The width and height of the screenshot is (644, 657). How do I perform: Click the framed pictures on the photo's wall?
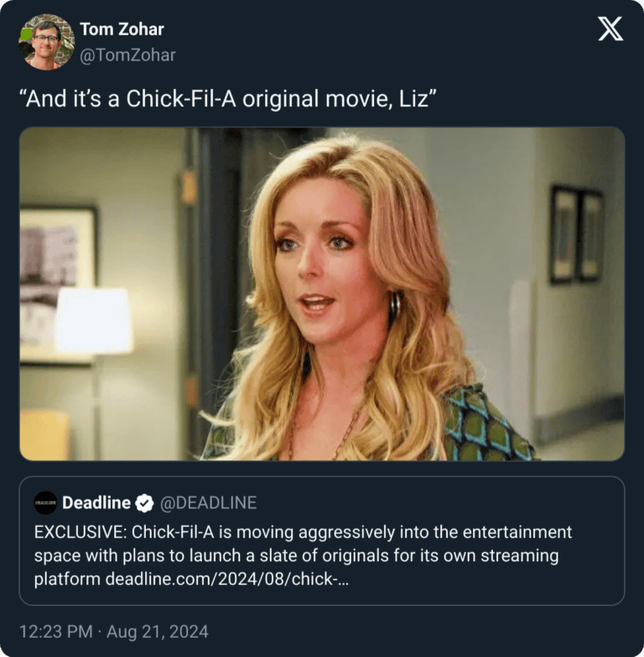click(x=577, y=234)
